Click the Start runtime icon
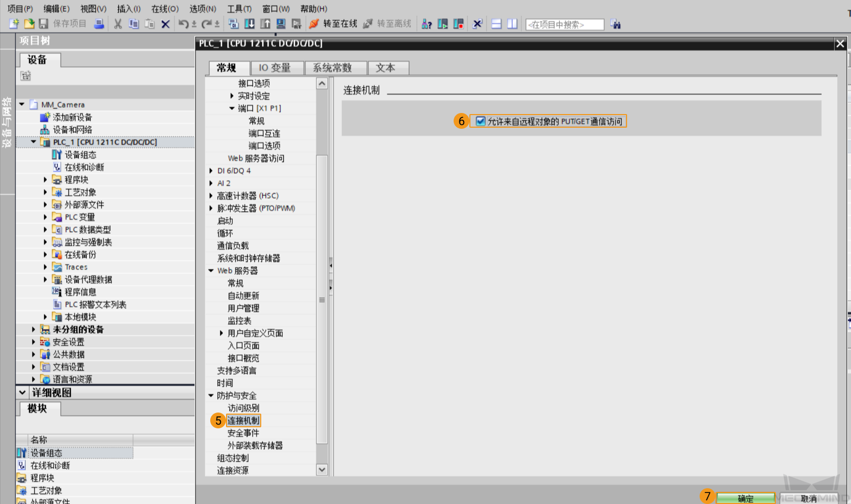Image resolution: width=851 pixels, height=504 pixels. coord(296,24)
